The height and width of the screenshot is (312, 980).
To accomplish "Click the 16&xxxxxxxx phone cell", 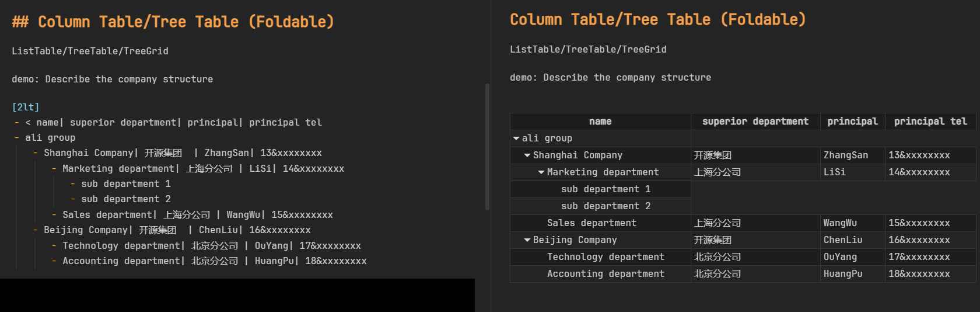I will (919, 240).
